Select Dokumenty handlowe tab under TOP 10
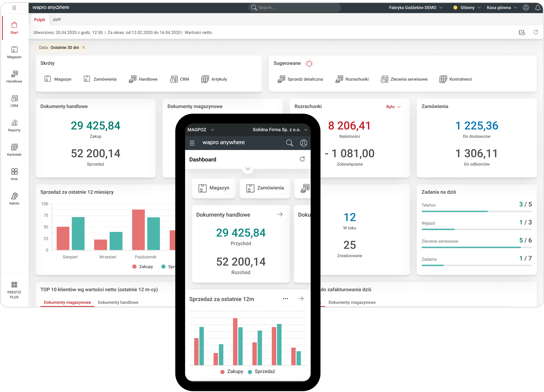 (118, 302)
